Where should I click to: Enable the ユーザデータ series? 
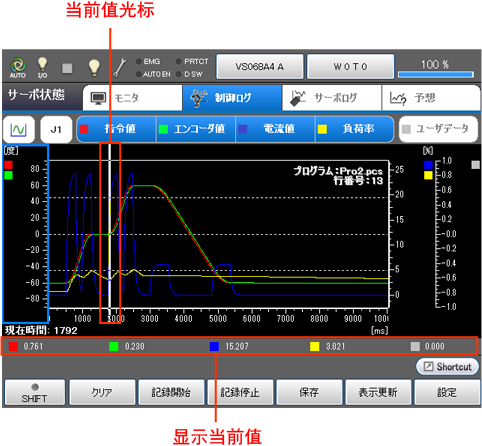click(438, 129)
